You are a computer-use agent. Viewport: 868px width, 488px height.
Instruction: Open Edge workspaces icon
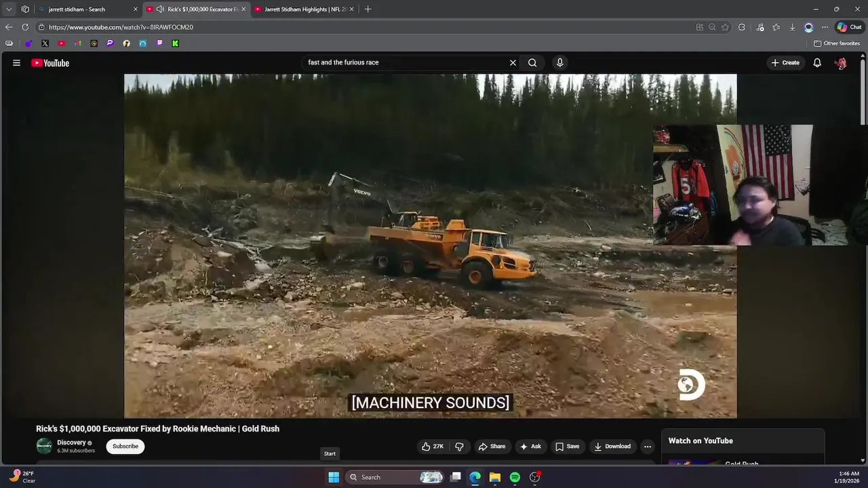(25, 9)
